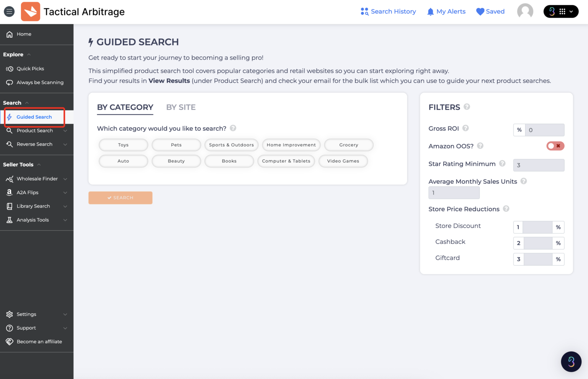The image size is (588, 379).
Task: Select Library Search in the sidebar
Action: 33,206
